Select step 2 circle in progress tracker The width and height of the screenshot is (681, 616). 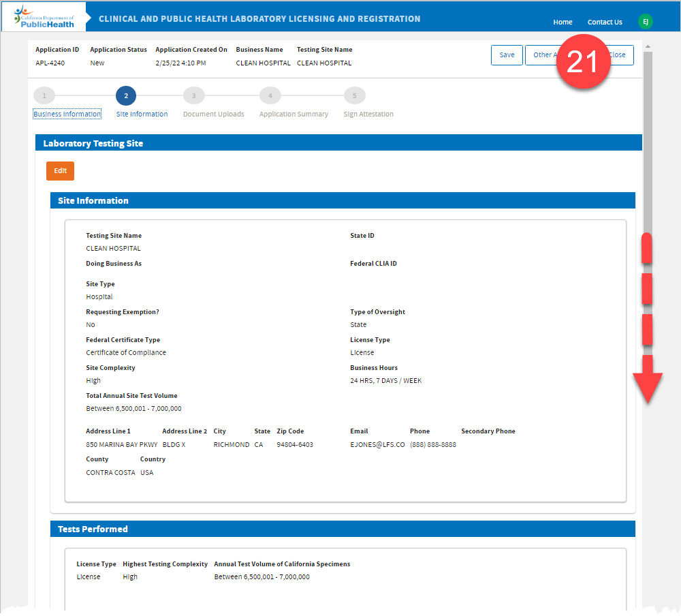[126, 95]
